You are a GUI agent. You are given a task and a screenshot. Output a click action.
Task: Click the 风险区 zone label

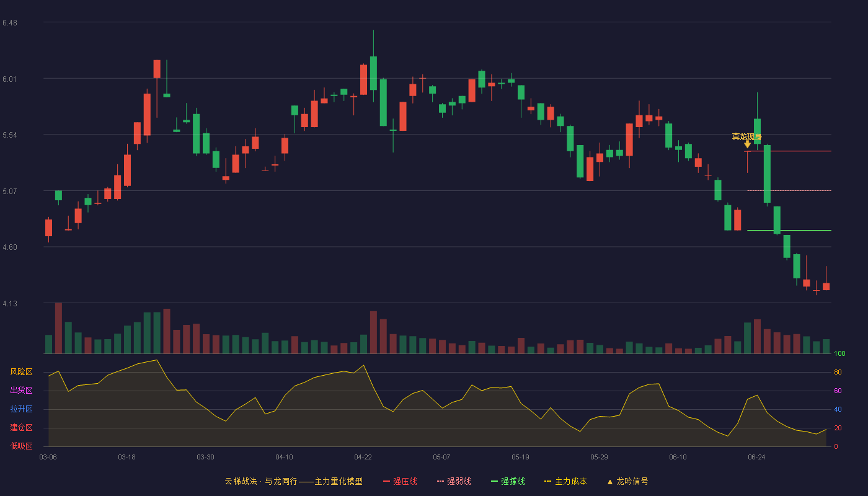coord(22,372)
